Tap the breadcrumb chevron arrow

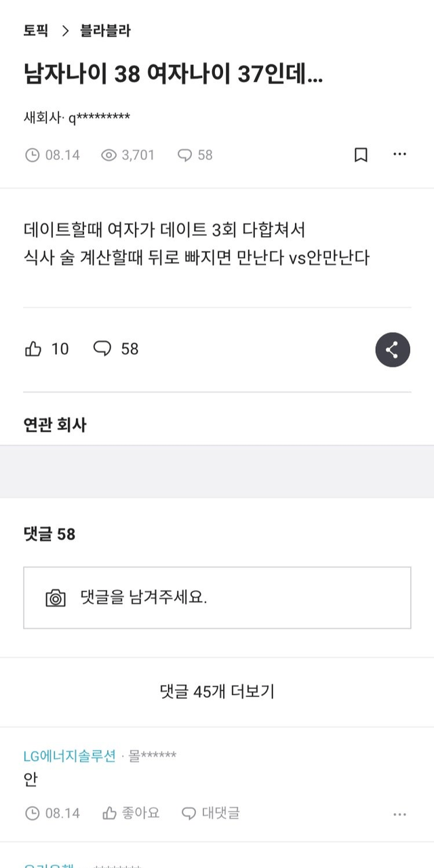coord(66,31)
